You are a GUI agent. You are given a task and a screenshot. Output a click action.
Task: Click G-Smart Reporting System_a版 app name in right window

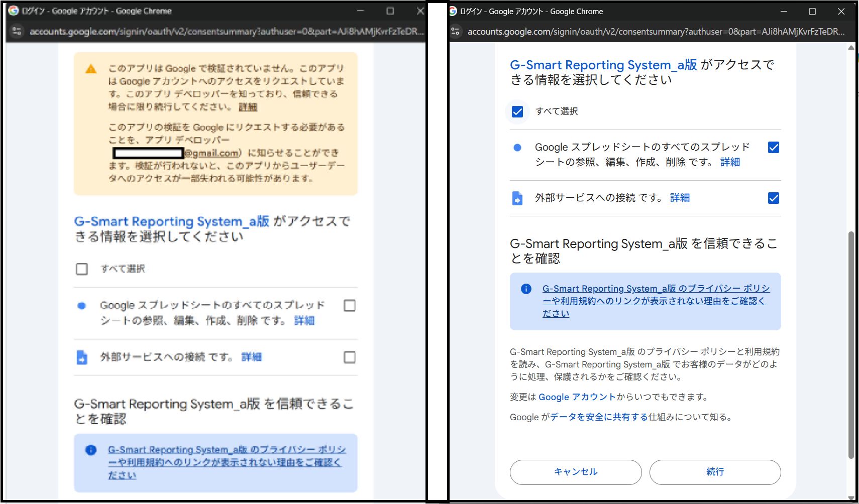pyautogui.click(x=603, y=65)
